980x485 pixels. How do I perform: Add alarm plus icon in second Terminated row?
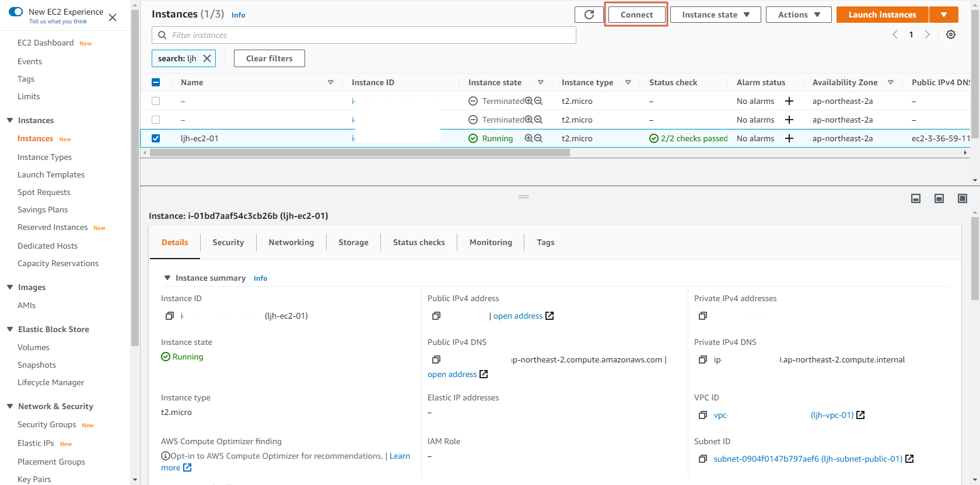[789, 120]
